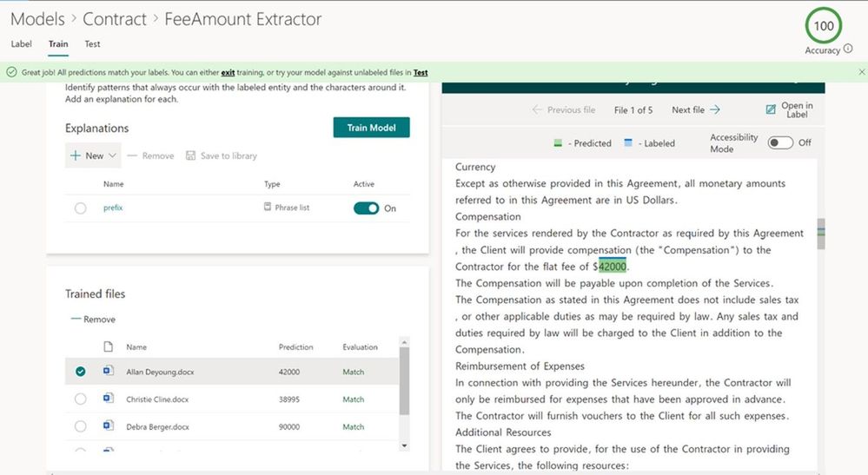Click Remove under Trained files
This screenshot has width=868, height=475.
click(x=93, y=319)
